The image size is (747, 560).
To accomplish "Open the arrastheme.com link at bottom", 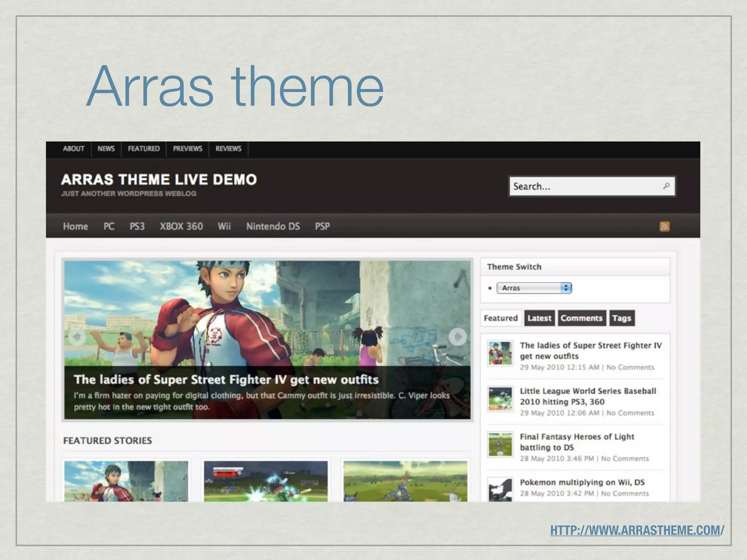I will coord(637,530).
